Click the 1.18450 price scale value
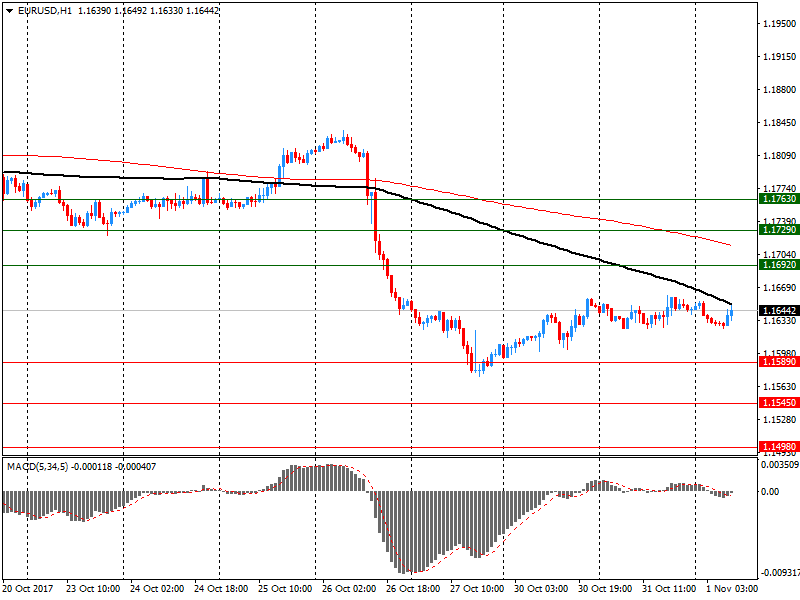Viewport: 800px width, 600px height. [779, 122]
